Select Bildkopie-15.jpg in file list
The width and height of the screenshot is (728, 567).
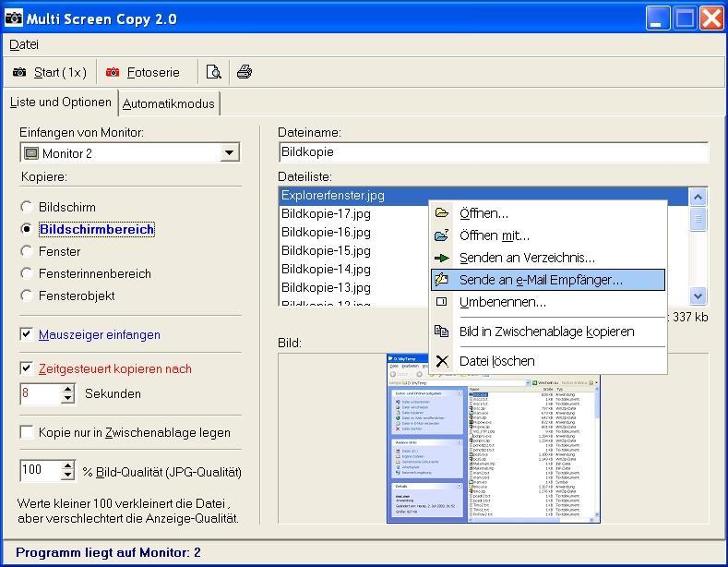pyautogui.click(x=326, y=251)
